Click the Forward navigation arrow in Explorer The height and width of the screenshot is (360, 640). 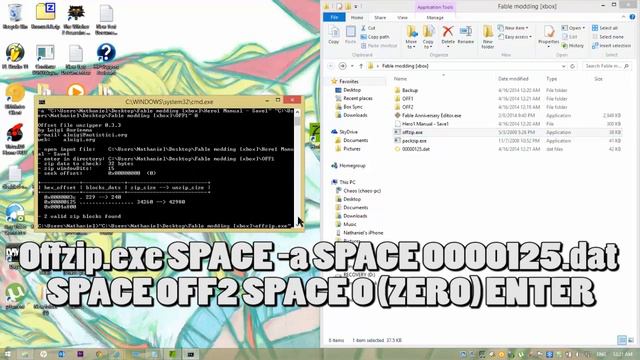click(342, 66)
